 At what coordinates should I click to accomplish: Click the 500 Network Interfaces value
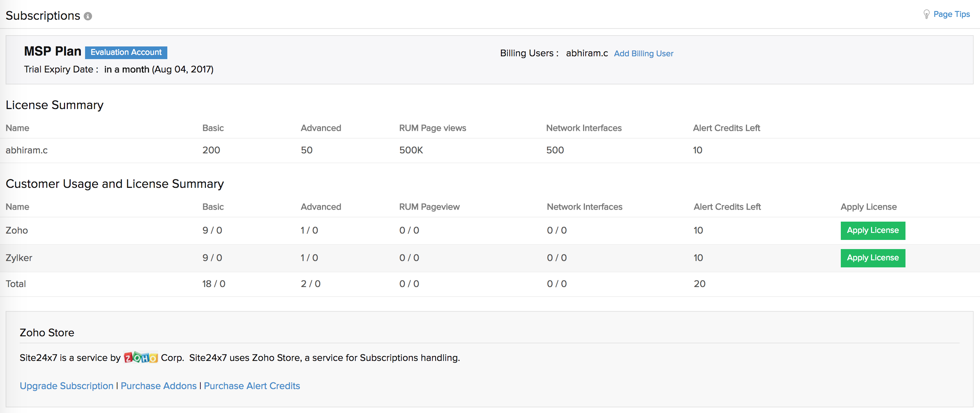pos(555,150)
